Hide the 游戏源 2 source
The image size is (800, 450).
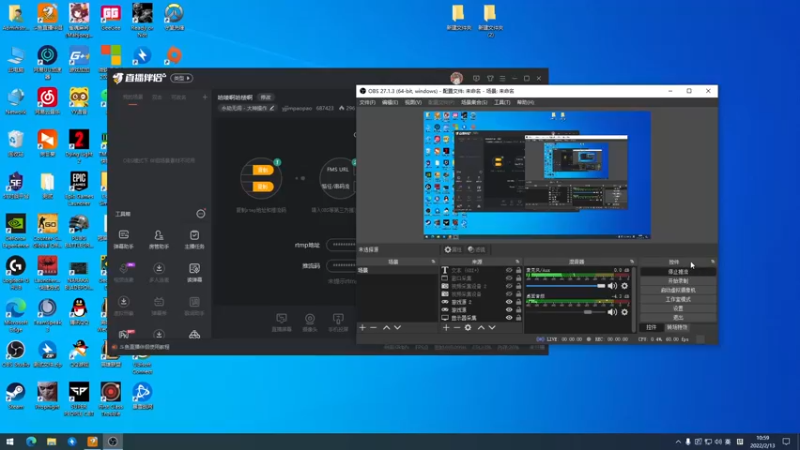pos(509,302)
